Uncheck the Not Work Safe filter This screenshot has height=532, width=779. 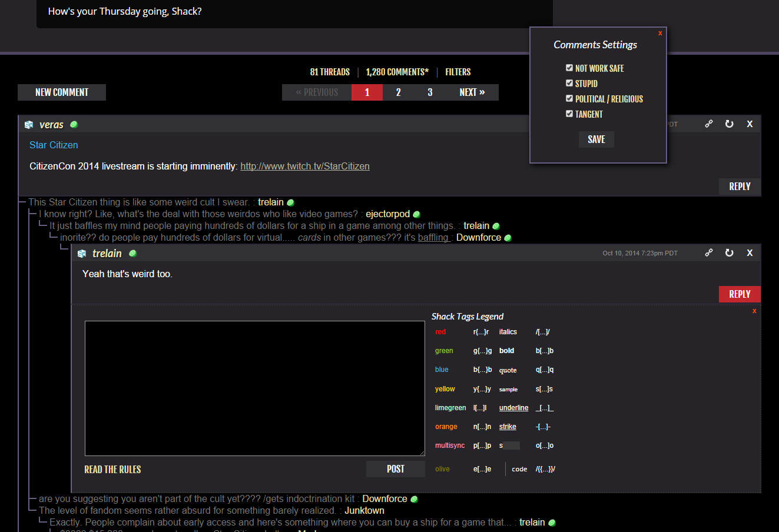click(x=569, y=68)
